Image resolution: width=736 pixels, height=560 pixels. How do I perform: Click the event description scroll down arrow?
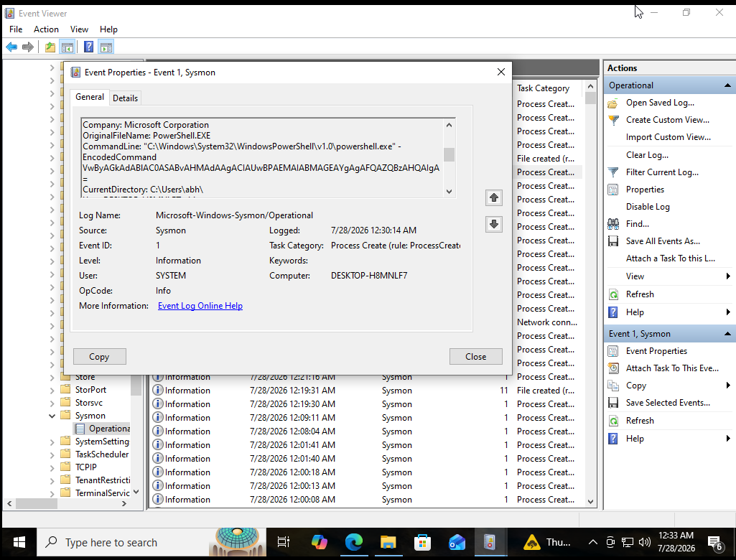[449, 192]
